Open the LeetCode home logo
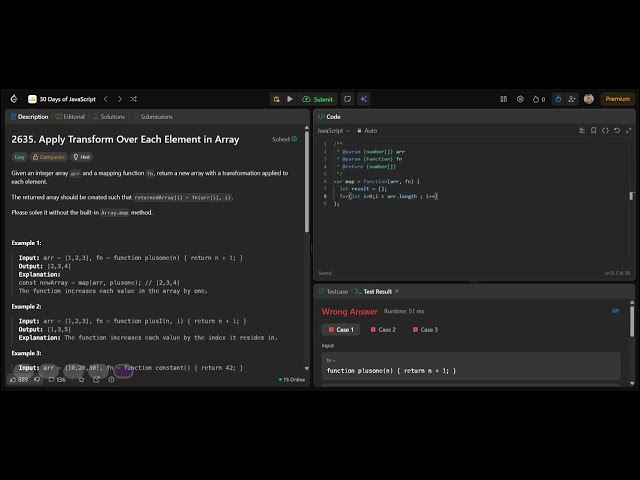This screenshot has width=640, height=480. (x=14, y=99)
